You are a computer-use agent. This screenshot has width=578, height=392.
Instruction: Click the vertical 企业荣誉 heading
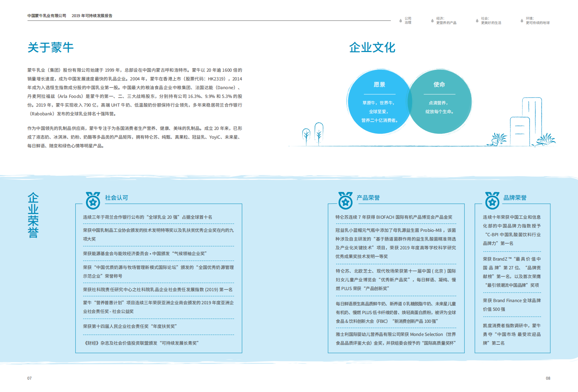click(33, 215)
